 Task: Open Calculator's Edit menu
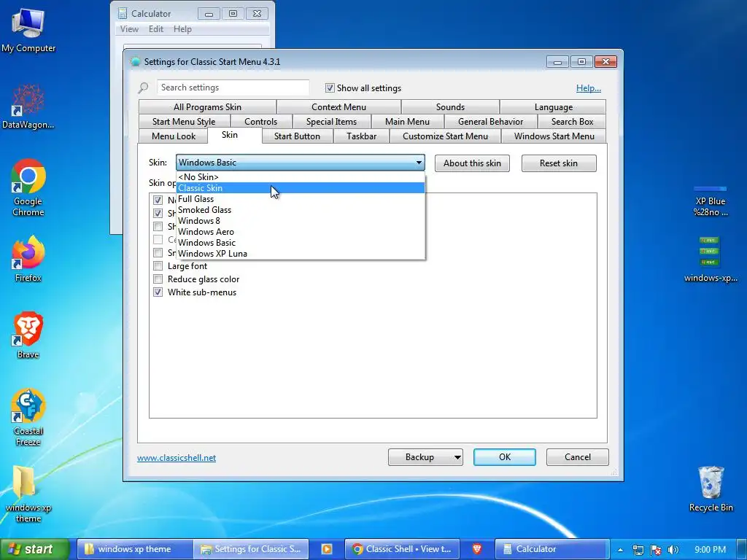click(x=156, y=29)
